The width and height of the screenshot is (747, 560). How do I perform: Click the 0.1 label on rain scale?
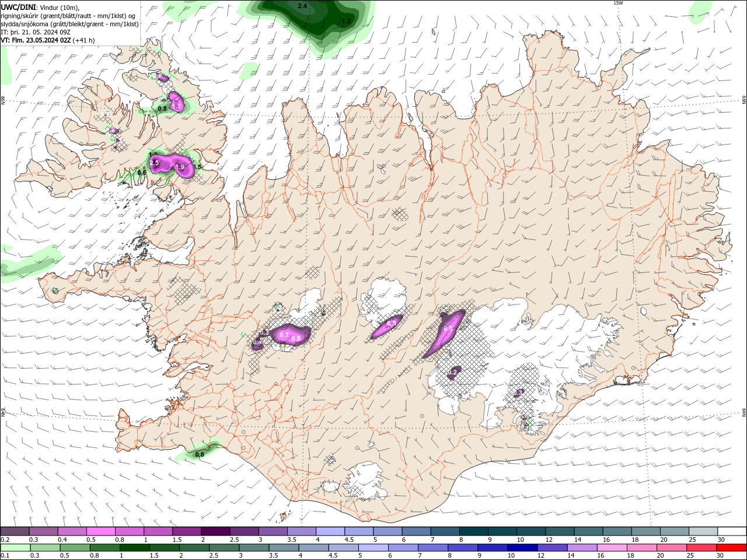[x=5, y=555]
